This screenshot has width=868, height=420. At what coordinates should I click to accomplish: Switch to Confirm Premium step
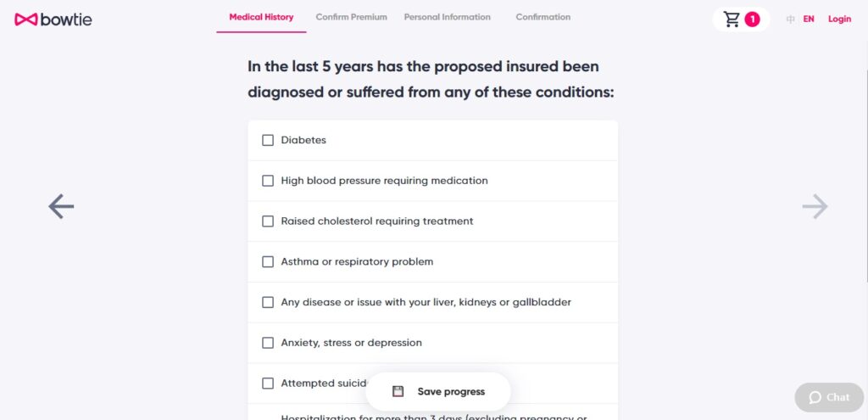(x=351, y=17)
